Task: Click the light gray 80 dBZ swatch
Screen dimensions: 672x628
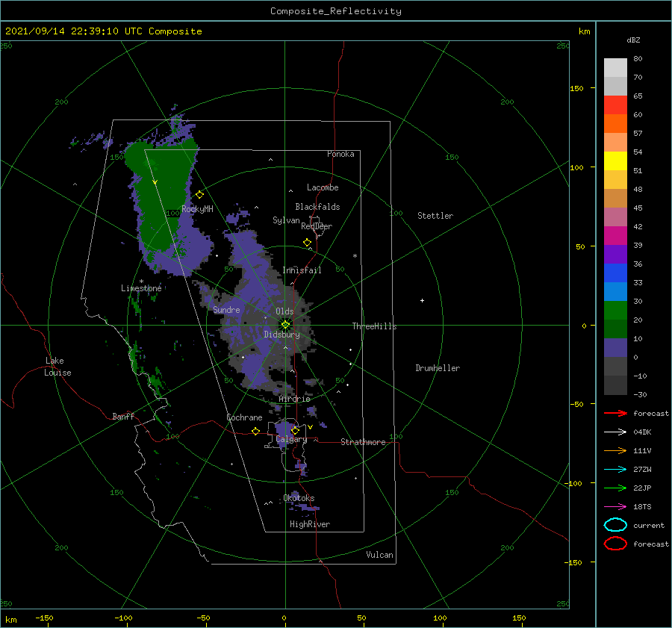Action: (615, 68)
